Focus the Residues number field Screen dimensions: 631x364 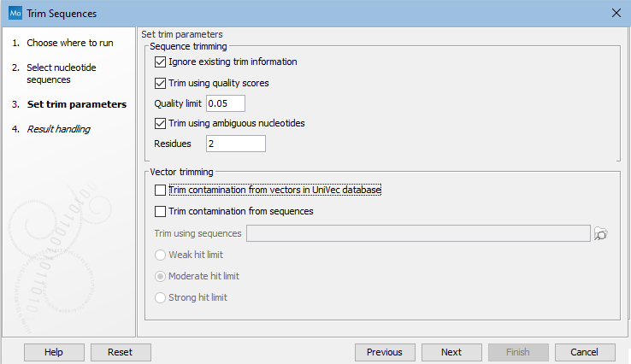click(235, 144)
